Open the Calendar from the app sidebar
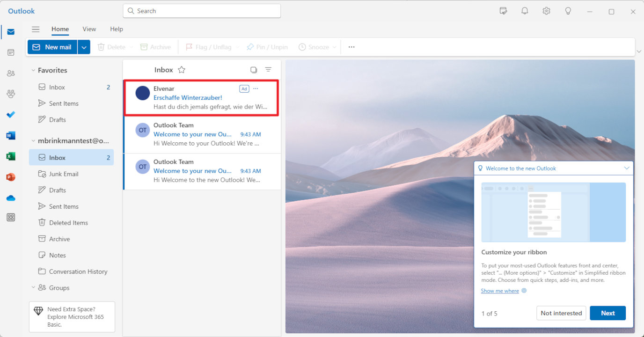 (x=10, y=52)
